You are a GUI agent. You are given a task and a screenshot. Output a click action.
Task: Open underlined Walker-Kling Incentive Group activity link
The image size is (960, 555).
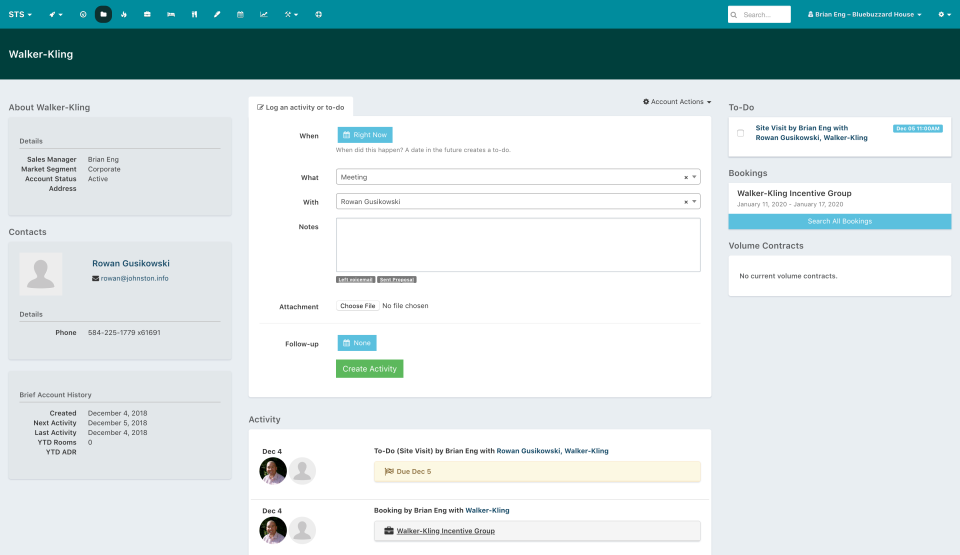coord(446,531)
